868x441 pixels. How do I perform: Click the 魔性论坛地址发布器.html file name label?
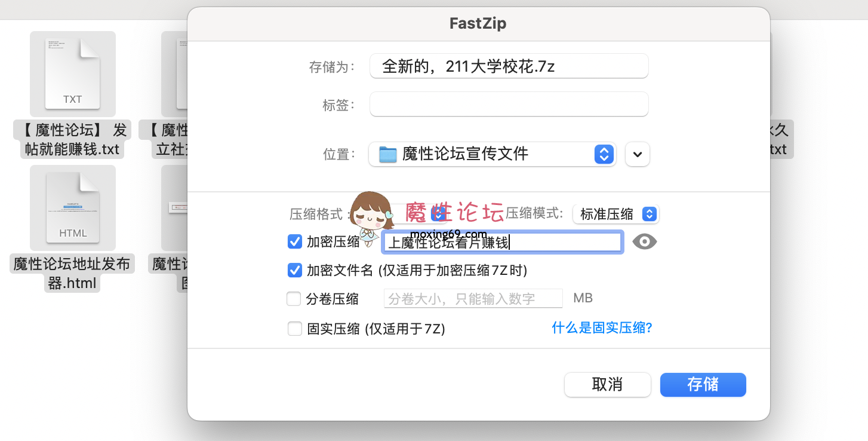click(73, 273)
